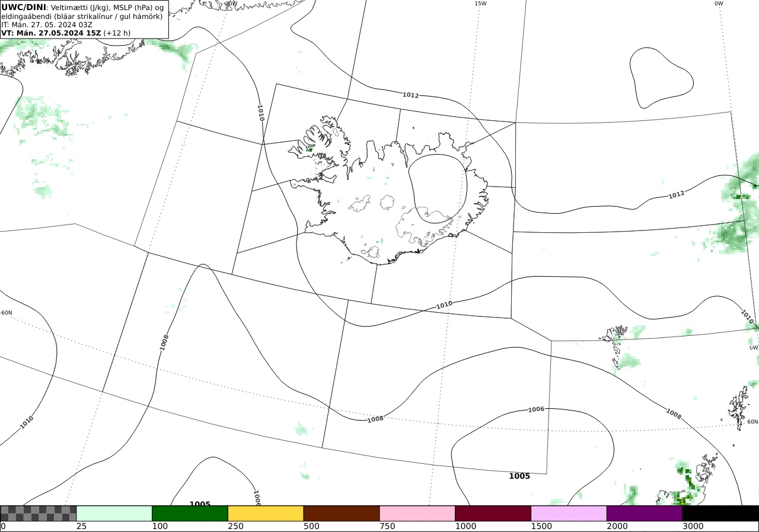Click the '3000' legend scale value
This screenshot has width=759, height=532.
(693, 526)
